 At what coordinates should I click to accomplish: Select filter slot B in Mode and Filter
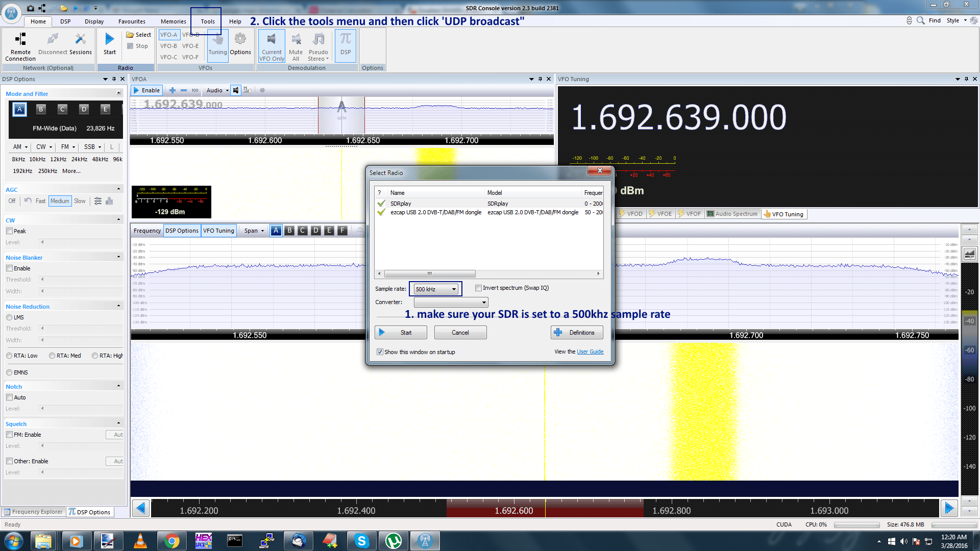click(41, 109)
